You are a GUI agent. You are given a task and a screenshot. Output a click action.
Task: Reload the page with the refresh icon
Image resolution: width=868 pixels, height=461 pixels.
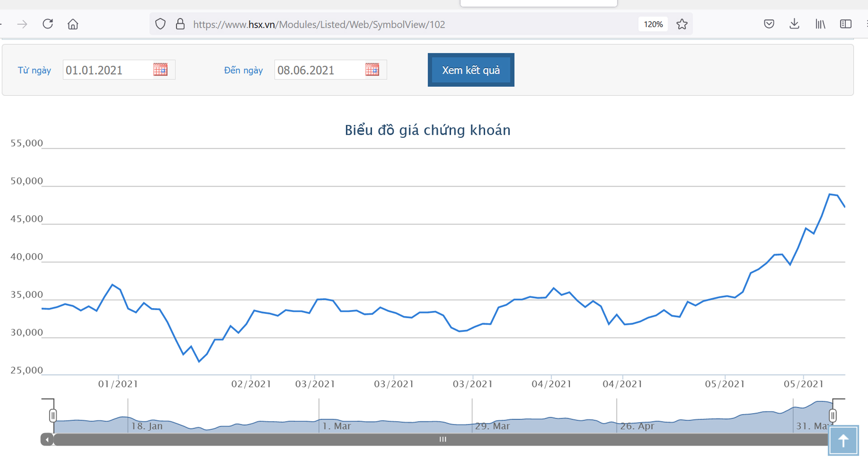tap(48, 24)
